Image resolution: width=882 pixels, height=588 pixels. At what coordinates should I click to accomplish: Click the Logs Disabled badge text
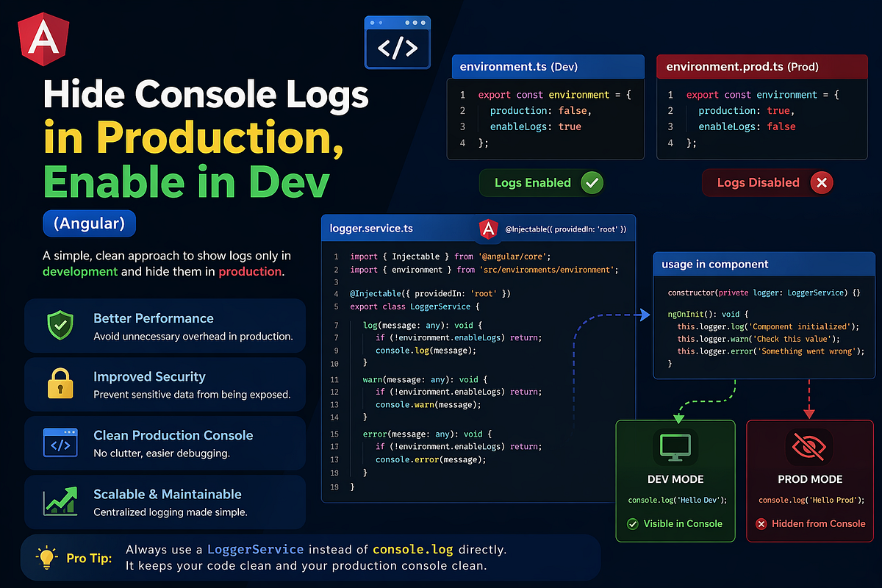(758, 182)
